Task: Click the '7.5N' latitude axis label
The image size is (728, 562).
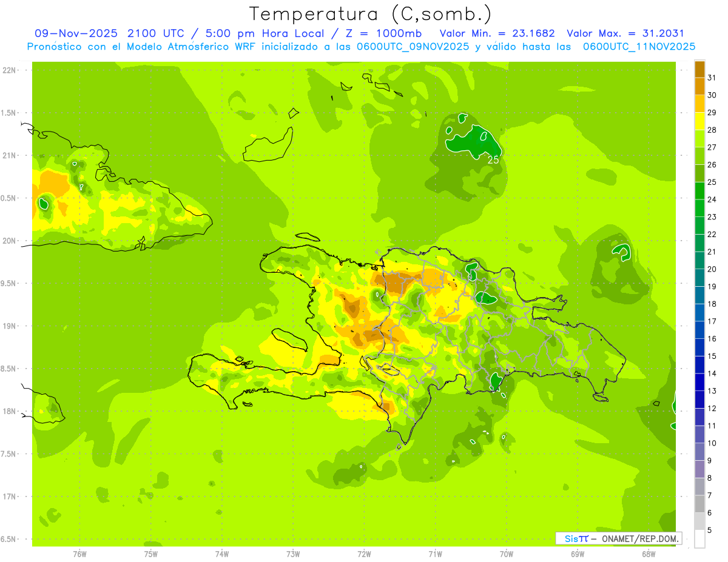Action: point(9,454)
